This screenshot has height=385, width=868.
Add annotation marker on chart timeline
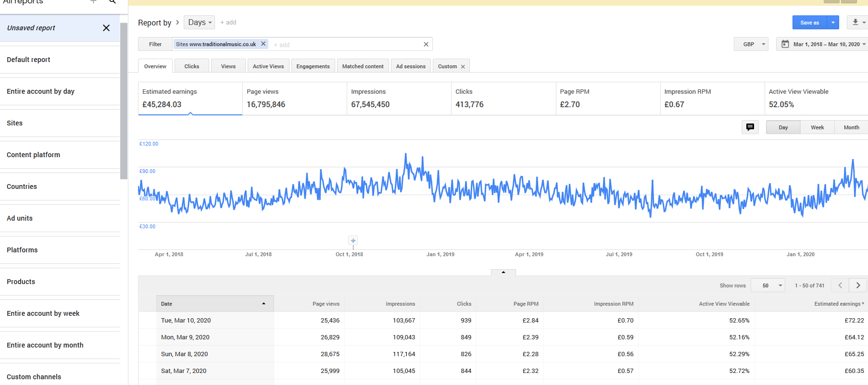pyautogui.click(x=353, y=240)
